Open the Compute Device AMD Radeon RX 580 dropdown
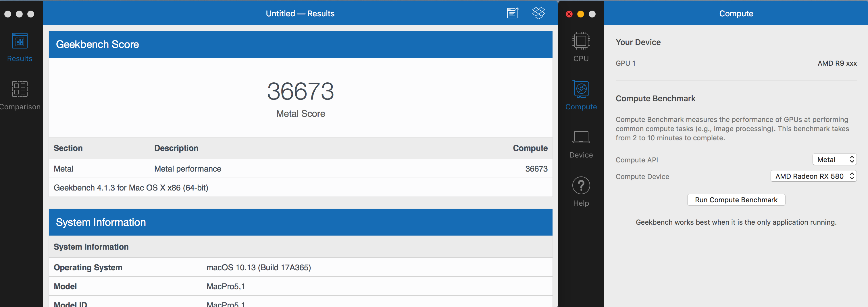This screenshot has width=868, height=307. (813, 176)
